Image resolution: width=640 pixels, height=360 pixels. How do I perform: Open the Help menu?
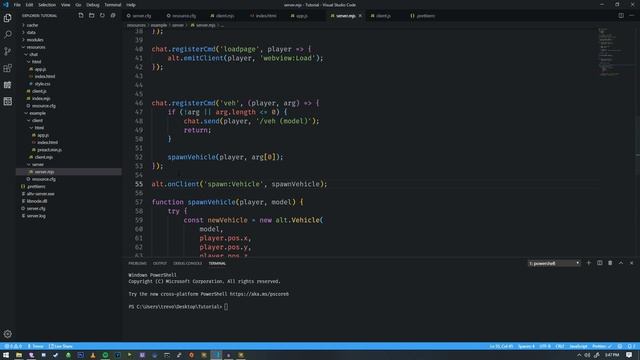(131, 5)
